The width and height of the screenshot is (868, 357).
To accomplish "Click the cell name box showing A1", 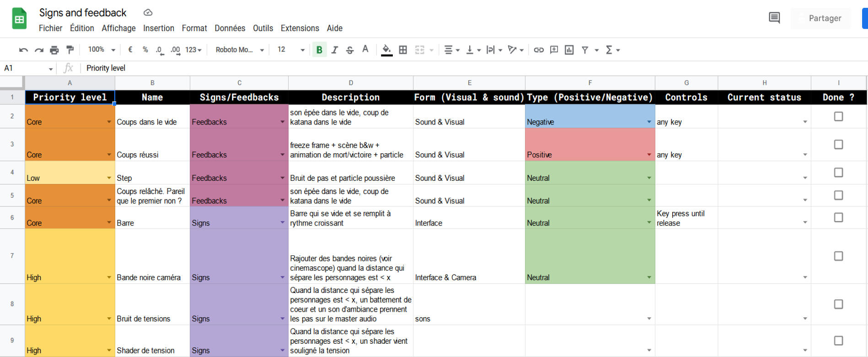I will pyautogui.click(x=27, y=68).
